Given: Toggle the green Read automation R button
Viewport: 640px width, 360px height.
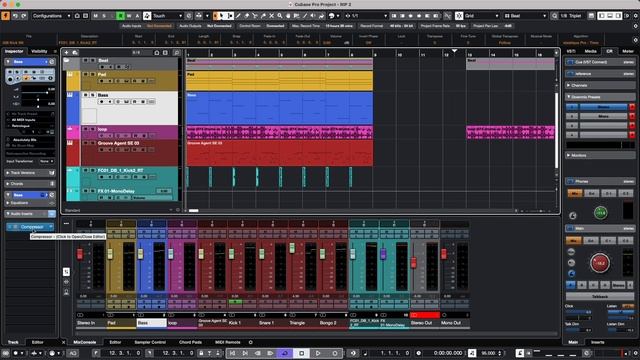Looking at the screenshot, I should tap(120, 16).
